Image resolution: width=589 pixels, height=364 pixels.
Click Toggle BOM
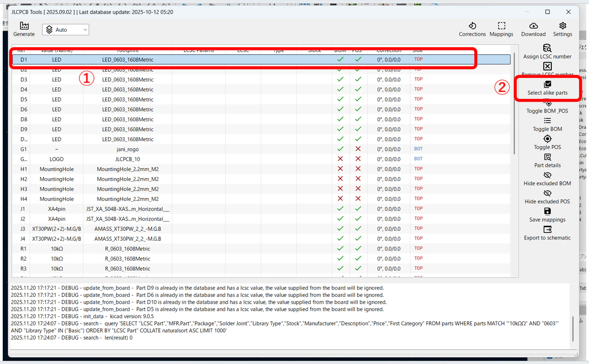[x=547, y=125]
